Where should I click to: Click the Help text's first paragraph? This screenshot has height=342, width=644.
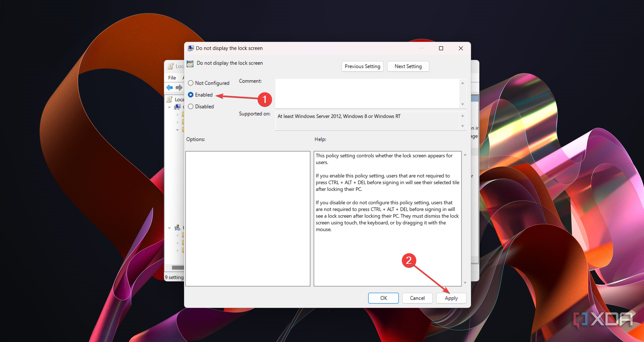[384, 159]
